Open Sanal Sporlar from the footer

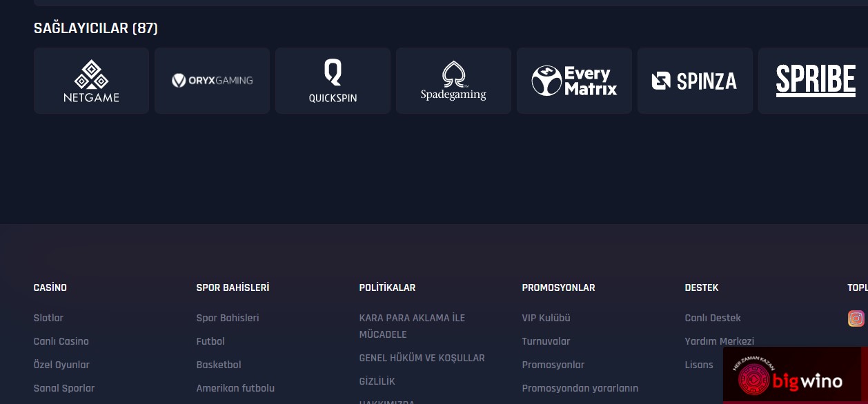tap(64, 388)
